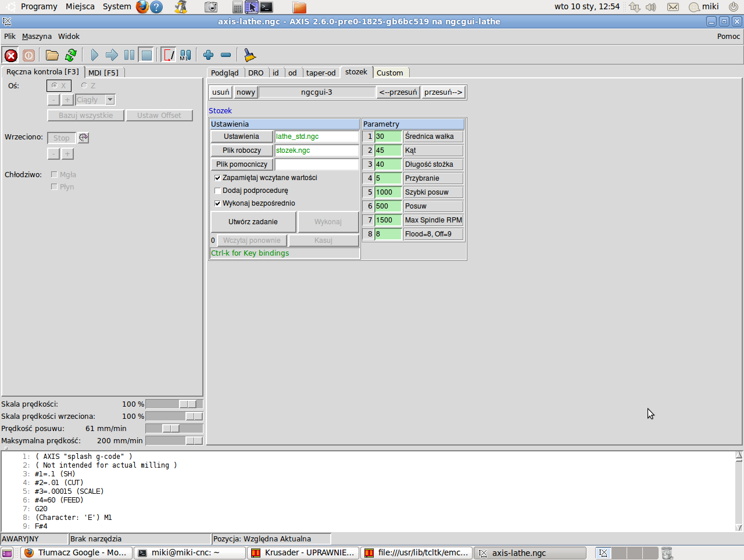The image size is (744, 560).
Task: Open the Pomoc menu
Action: pyautogui.click(x=728, y=36)
